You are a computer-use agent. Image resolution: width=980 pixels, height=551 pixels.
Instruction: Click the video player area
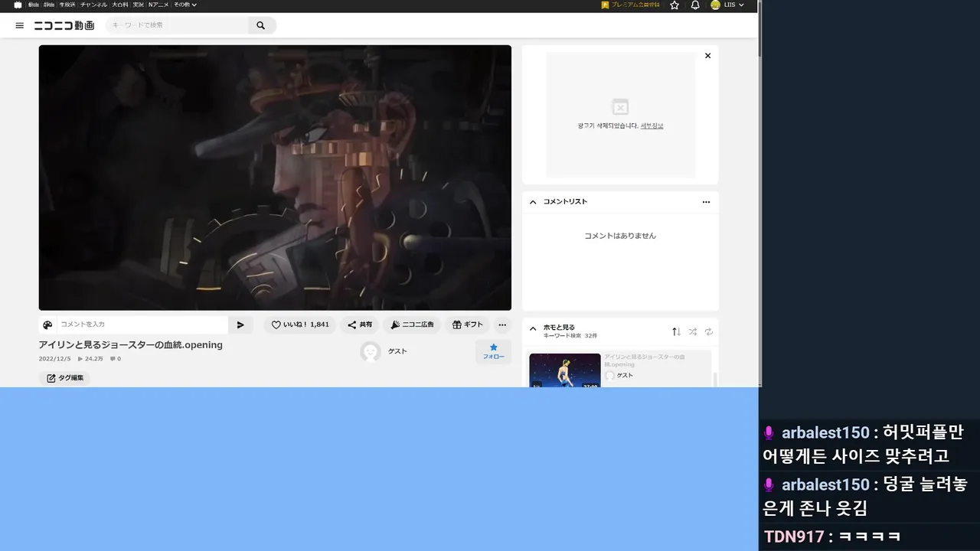(275, 178)
